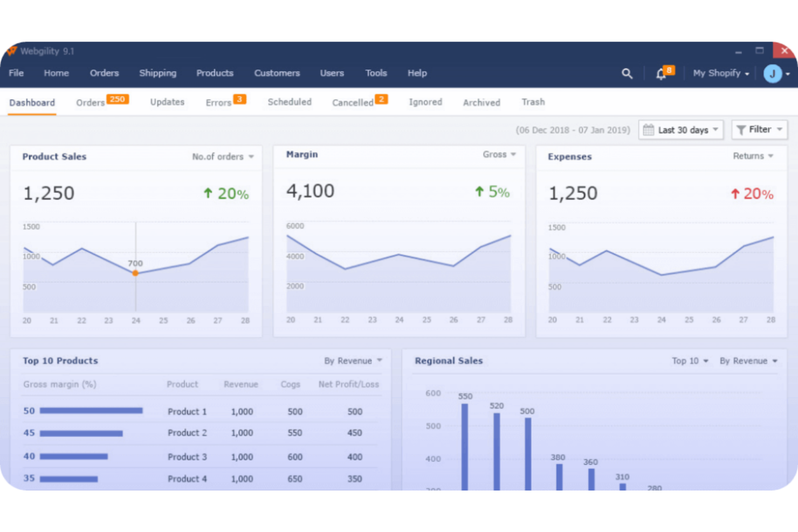Switch to the Errors tab
Image resolution: width=798 pixels, height=532 pixels.
[225, 102]
